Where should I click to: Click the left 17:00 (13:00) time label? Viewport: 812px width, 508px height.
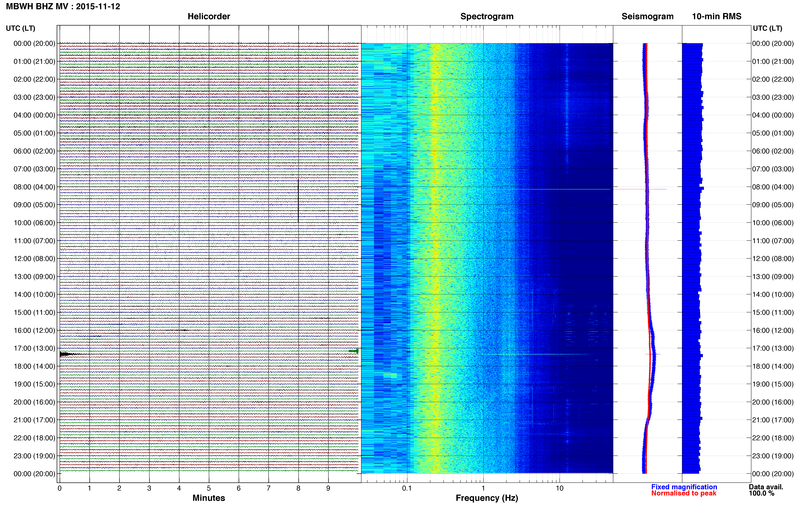34,348
